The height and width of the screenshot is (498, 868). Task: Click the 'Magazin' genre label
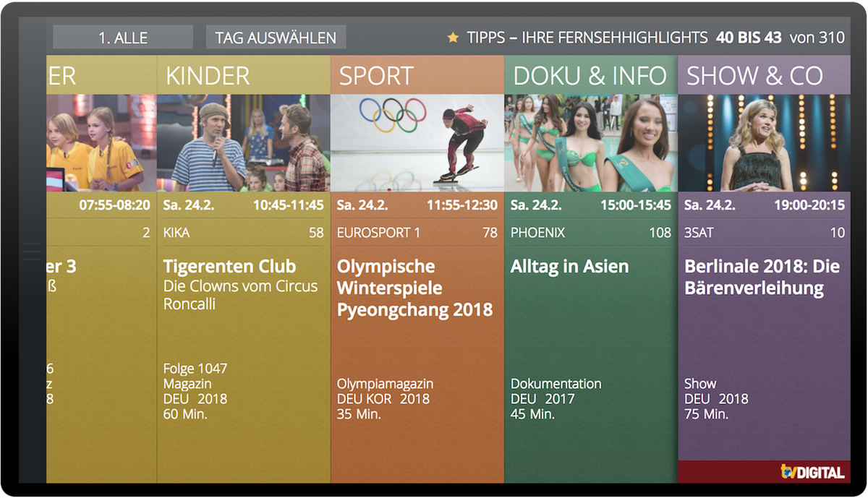pos(187,385)
